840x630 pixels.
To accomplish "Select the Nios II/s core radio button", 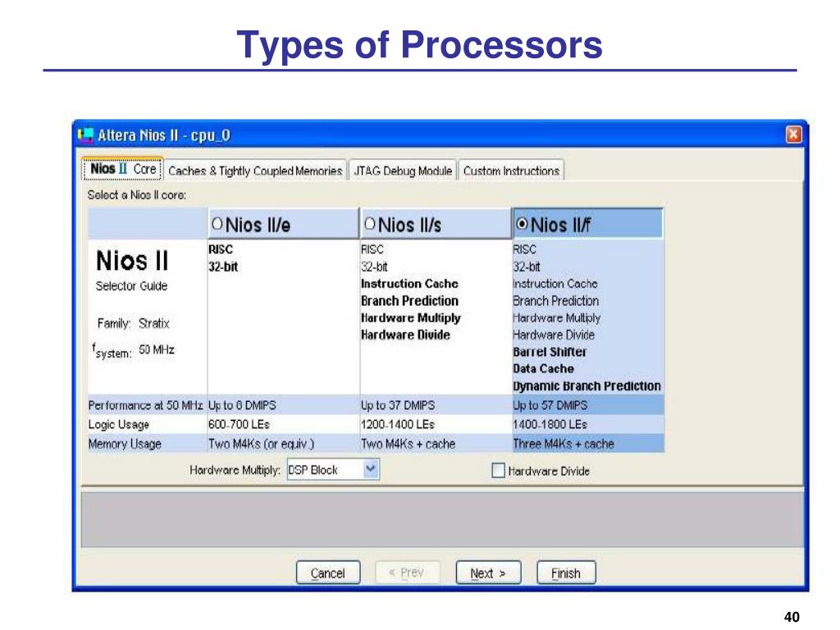I will [370, 224].
